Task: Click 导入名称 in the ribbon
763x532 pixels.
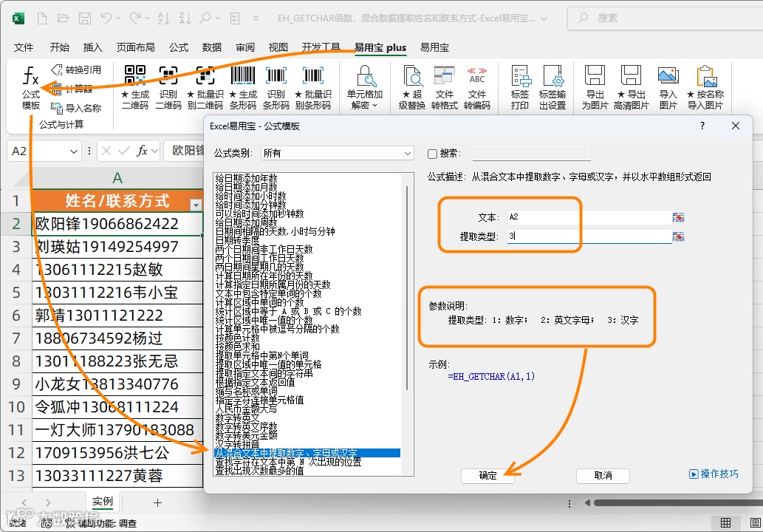Action: [76, 108]
